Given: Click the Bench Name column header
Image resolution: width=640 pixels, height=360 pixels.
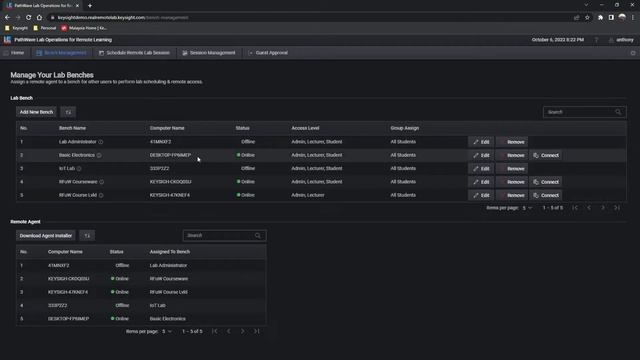Looking at the screenshot, I should click(72, 128).
